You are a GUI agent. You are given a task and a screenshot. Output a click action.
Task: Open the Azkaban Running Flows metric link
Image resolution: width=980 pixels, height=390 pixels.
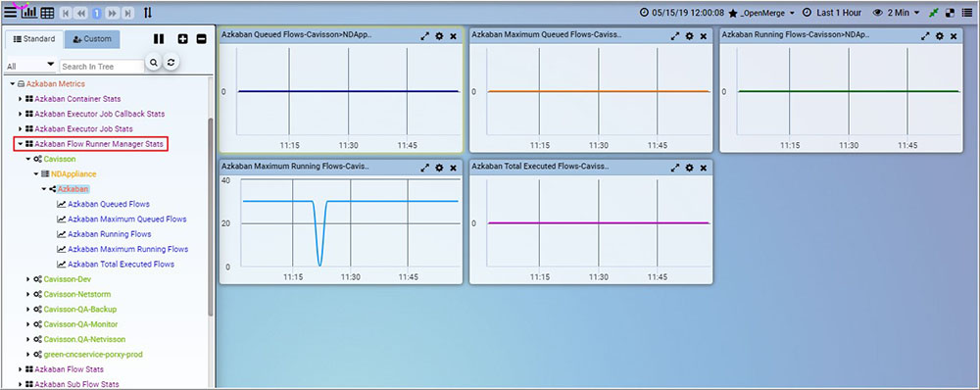pyautogui.click(x=110, y=234)
